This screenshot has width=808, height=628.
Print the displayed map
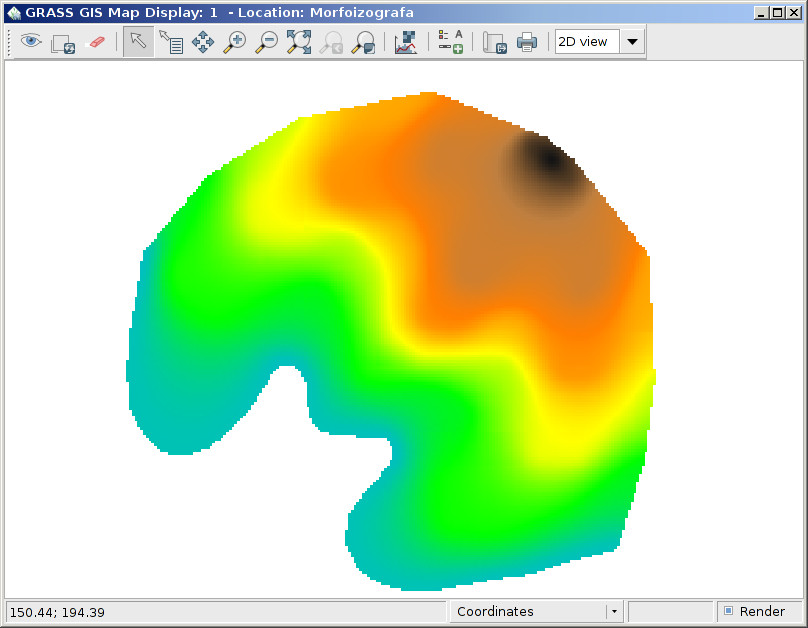point(527,42)
